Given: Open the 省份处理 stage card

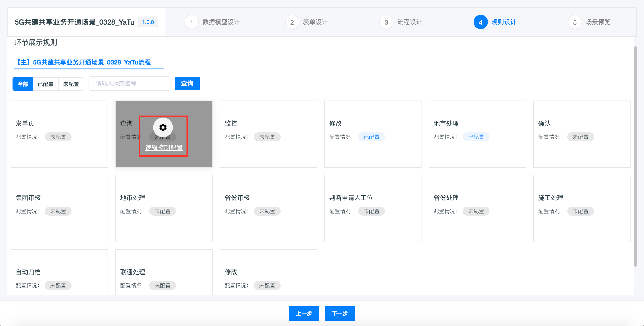Looking at the screenshot, I should (477, 208).
